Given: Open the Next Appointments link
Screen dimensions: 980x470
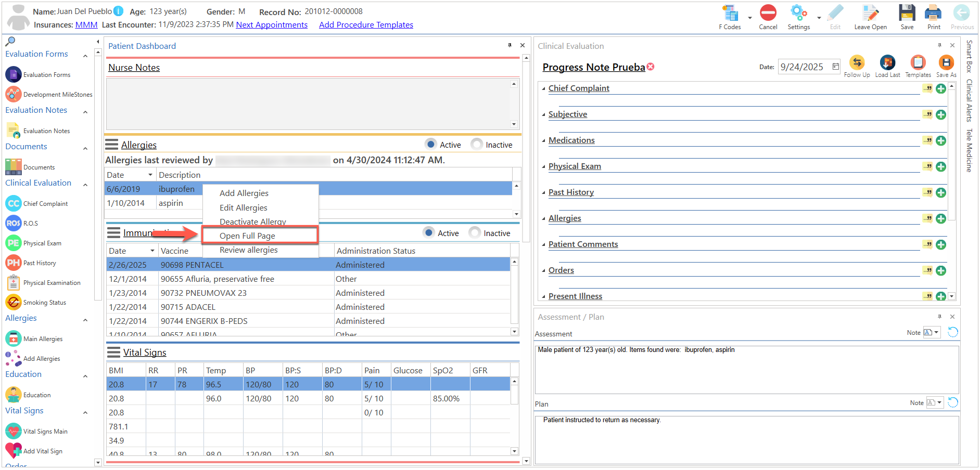Looking at the screenshot, I should (x=272, y=24).
